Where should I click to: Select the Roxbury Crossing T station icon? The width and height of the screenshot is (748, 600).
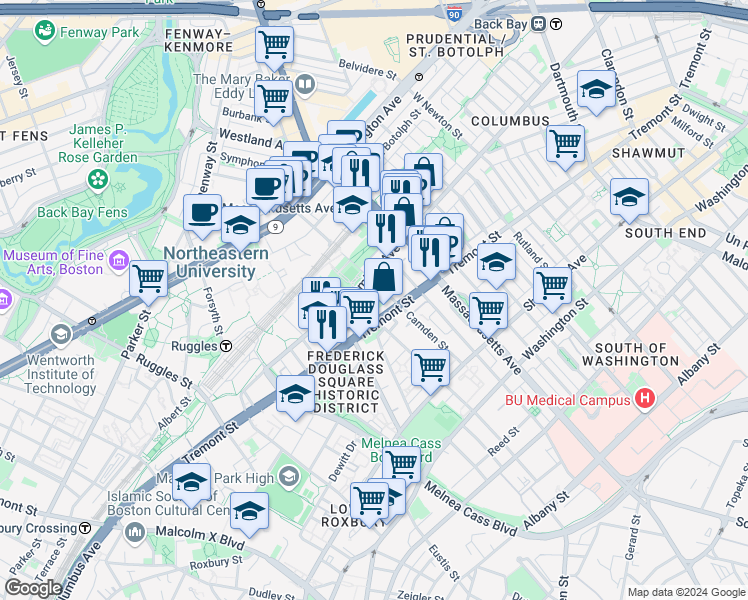(85, 528)
